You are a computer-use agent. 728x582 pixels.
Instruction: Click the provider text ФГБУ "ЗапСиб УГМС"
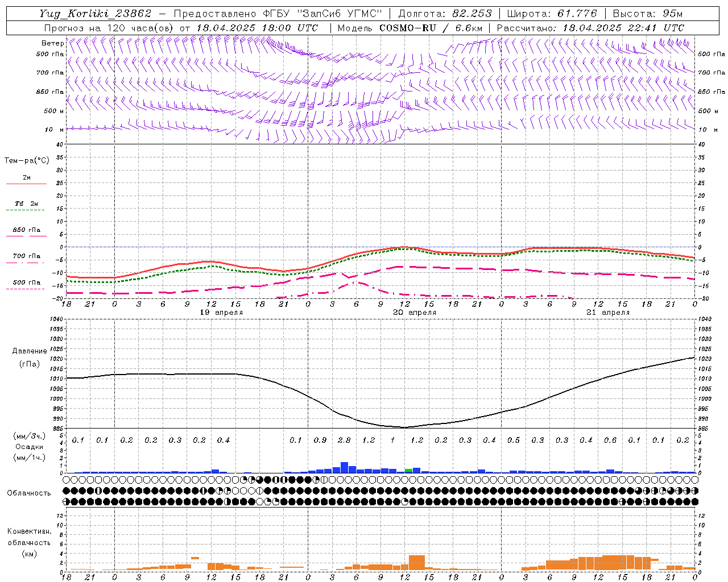pos(322,14)
